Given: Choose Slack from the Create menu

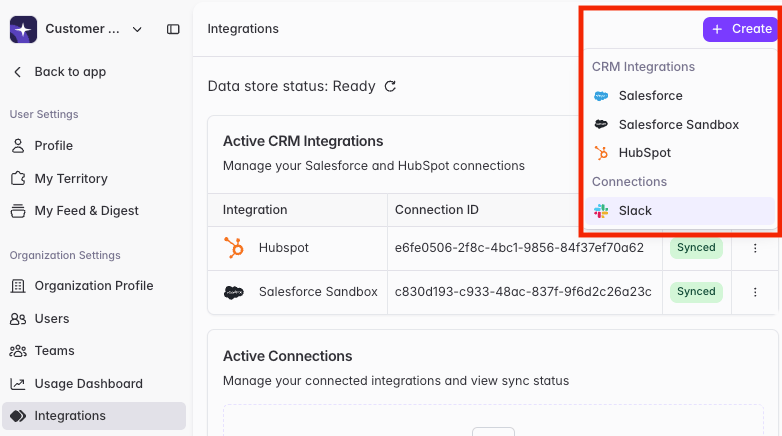Looking at the screenshot, I should [679, 211].
